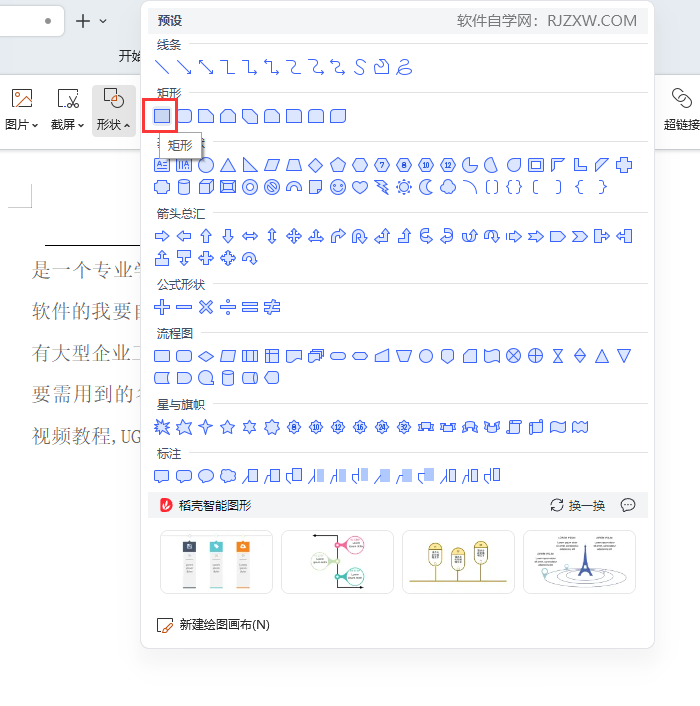Select the isosceles triangle basic shape
The image size is (700, 706).
pyautogui.click(x=228, y=165)
